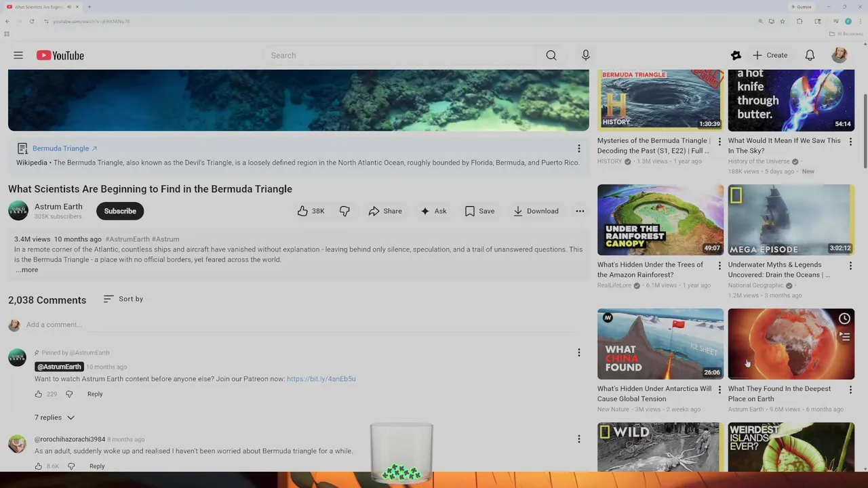Like the video with thumbs-up 38K
The height and width of the screenshot is (488, 868).
pos(311,211)
